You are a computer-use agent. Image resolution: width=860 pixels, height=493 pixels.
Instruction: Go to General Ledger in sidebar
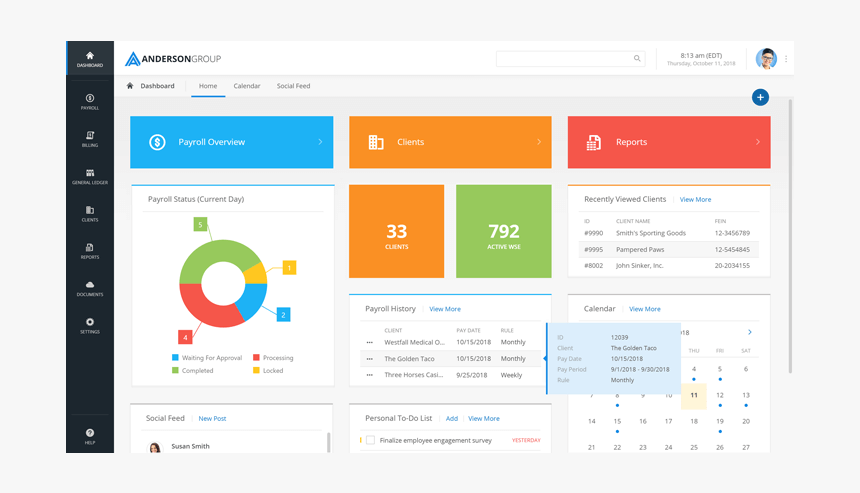tap(90, 177)
